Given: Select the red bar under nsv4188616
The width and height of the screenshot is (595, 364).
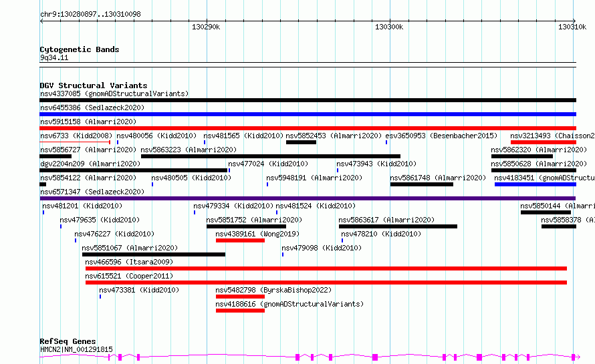Looking at the screenshot, I should point(240,311).
